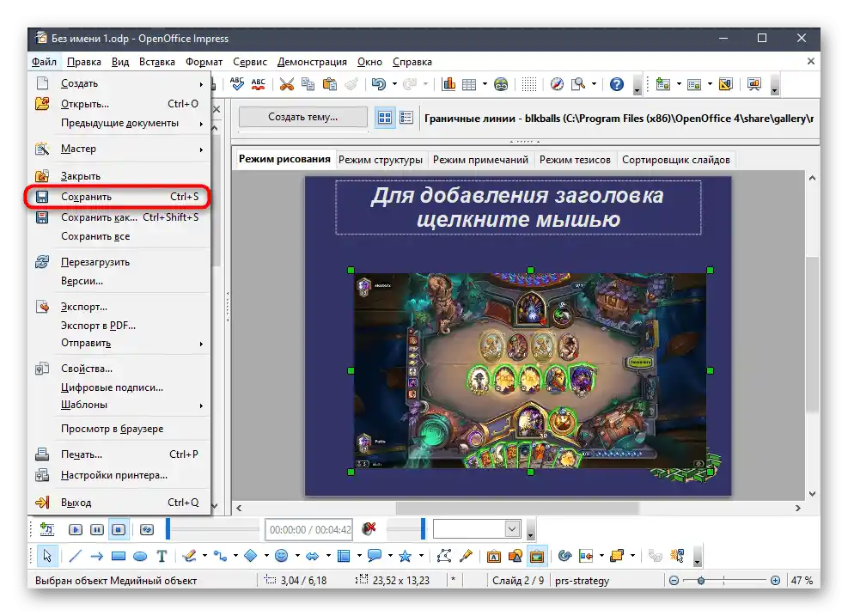848x616 pixels.
Task: Select the Rectangle drawing tool
Action: pyautogui.click(x=119, y=556)
